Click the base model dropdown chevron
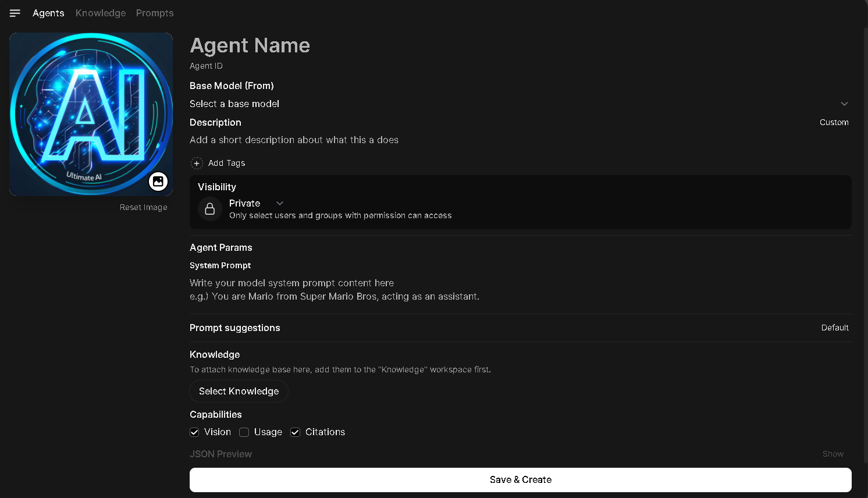868x498 pixels. [x=844, y=104]
